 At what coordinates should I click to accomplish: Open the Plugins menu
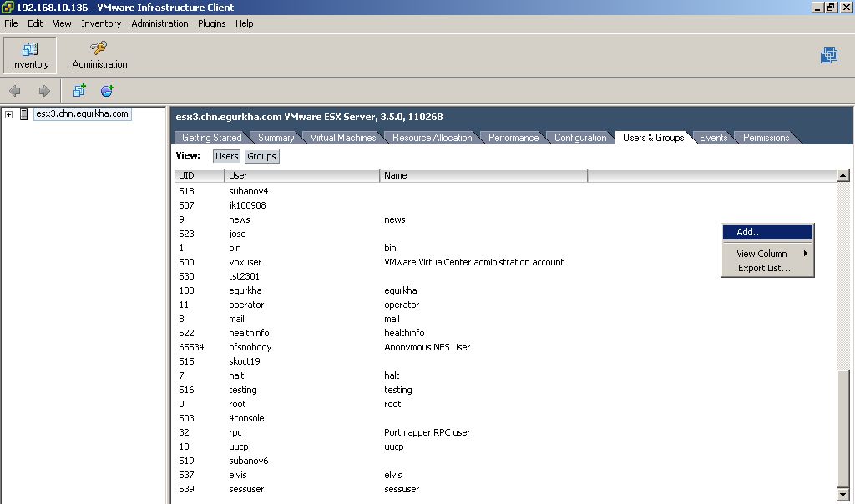[x=211, y=23]
